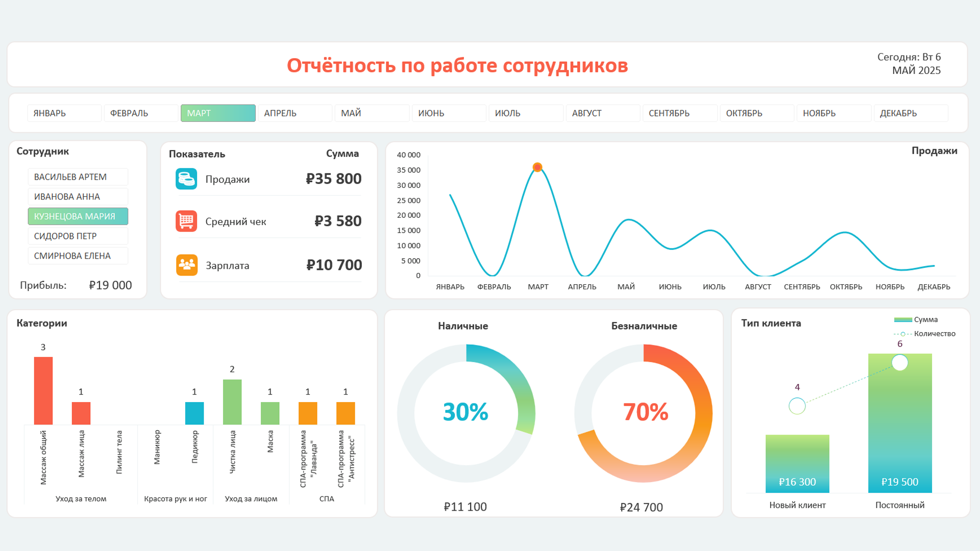Click the Зарплата value ₽10 700
The height and width of the screenshot is (551, 980).
334,265
